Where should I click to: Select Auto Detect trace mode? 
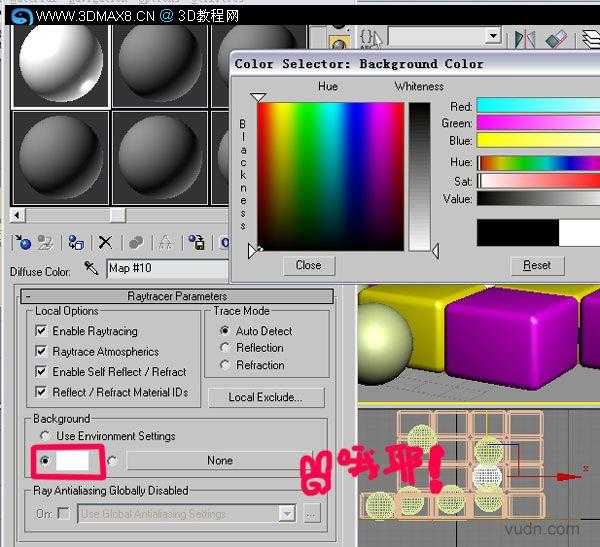[225, 330]
